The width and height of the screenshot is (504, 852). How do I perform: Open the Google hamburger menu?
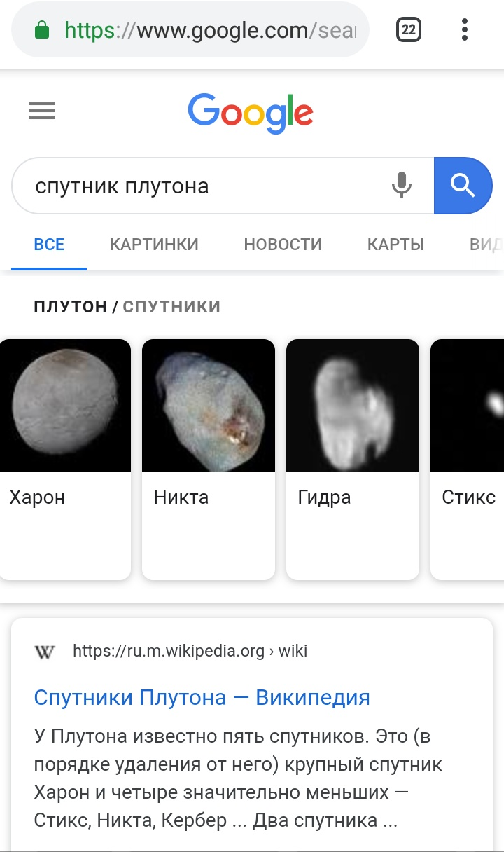coord(42,111)
